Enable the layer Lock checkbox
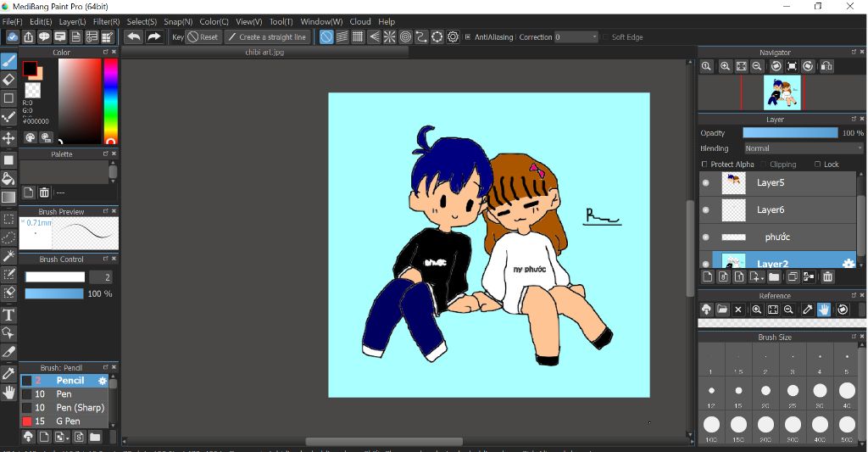This screenshot has width=868, height=452. 818,164
